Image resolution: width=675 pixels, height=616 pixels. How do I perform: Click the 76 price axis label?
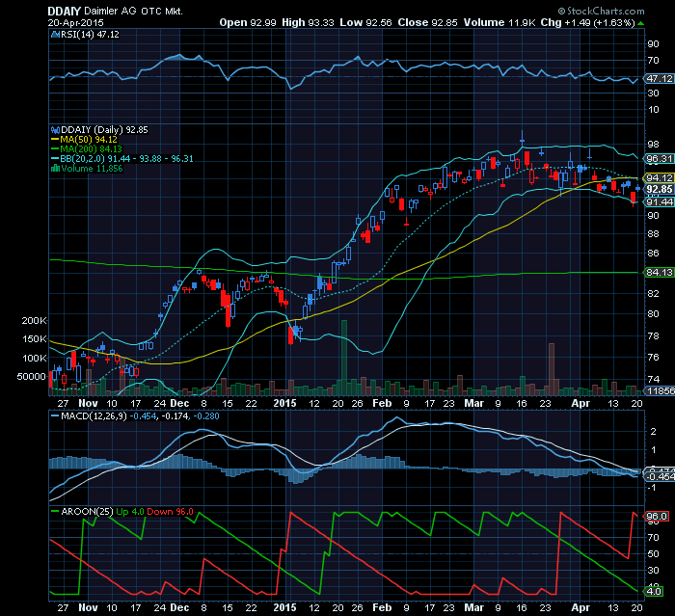tap(653, 357)
